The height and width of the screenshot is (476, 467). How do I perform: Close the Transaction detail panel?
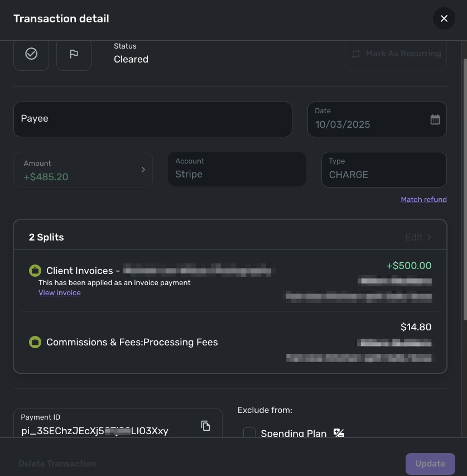(444, 18)
